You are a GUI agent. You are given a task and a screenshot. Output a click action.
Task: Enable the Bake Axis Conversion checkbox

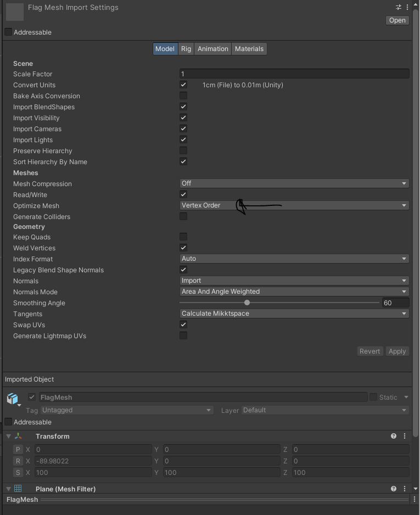tap(183, 96)
